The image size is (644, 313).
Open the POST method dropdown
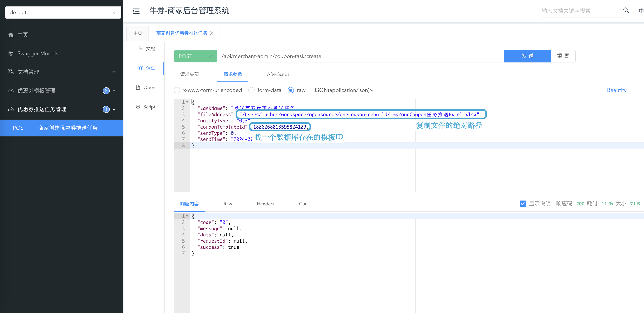pyautogui.click(x=195, y=56)
